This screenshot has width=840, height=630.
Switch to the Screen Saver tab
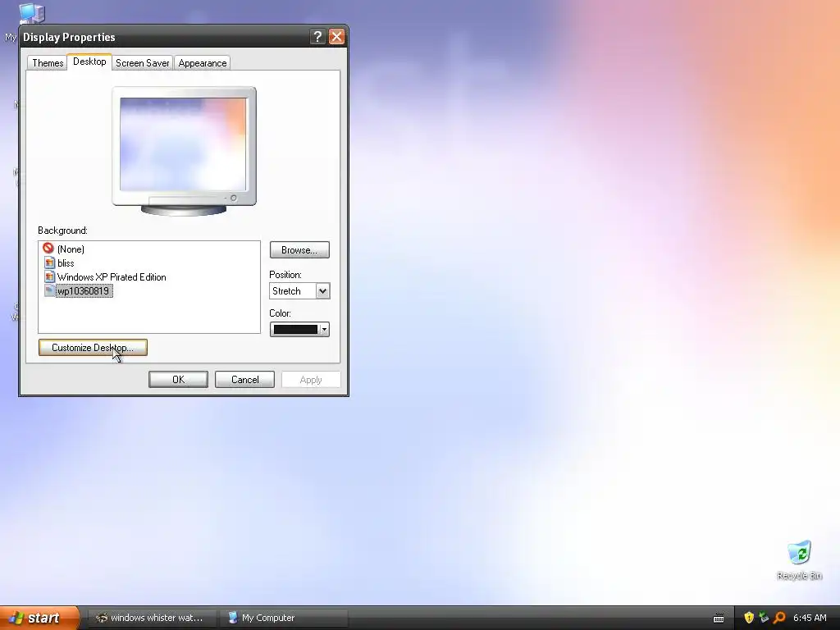(142, 62)
